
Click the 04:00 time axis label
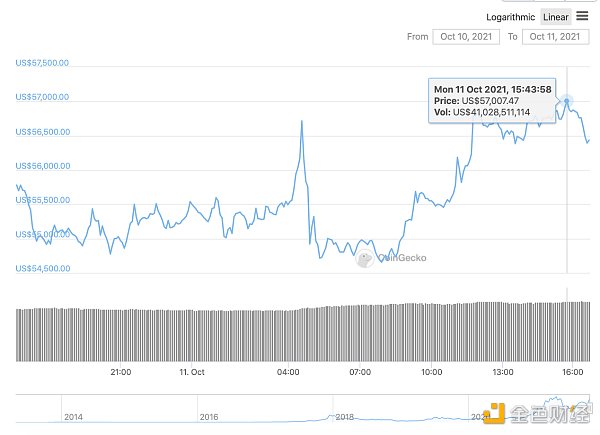pos(288,372)
